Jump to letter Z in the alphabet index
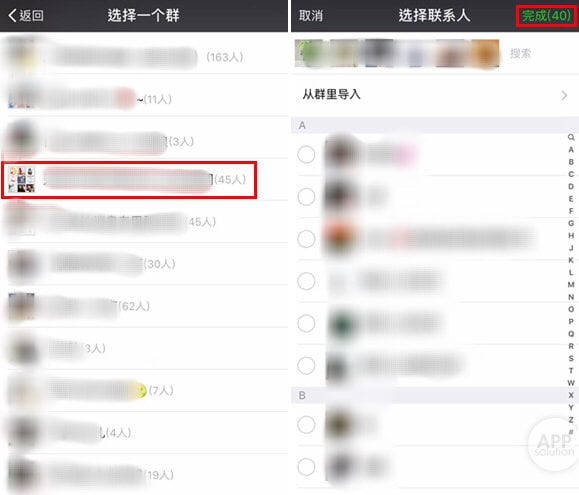Screen dimensions: 579x495 point(571,420)
